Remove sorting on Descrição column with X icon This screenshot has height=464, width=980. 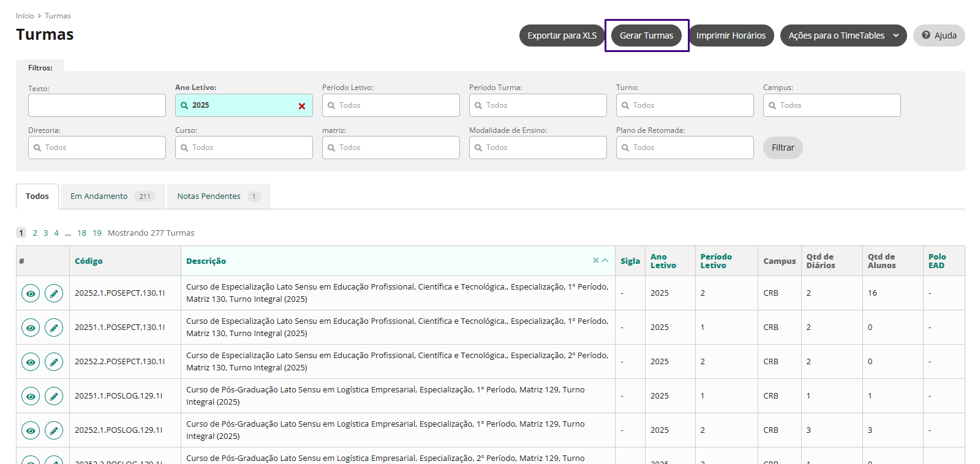click(595, 260)
